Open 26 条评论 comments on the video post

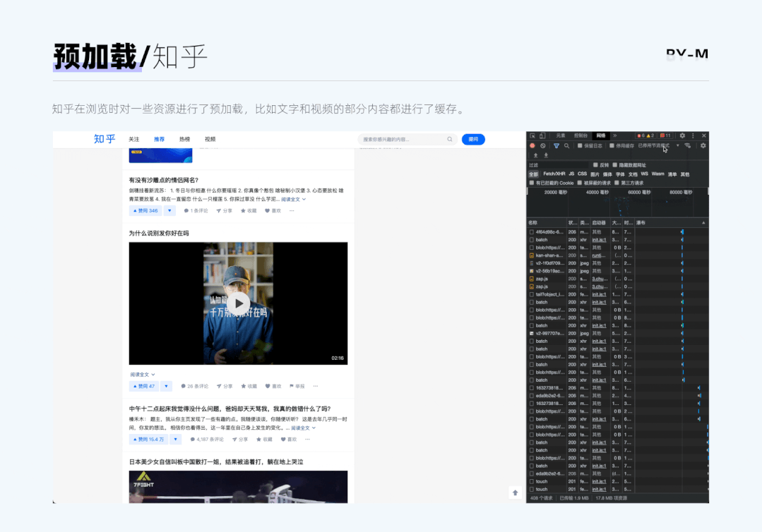194,387
